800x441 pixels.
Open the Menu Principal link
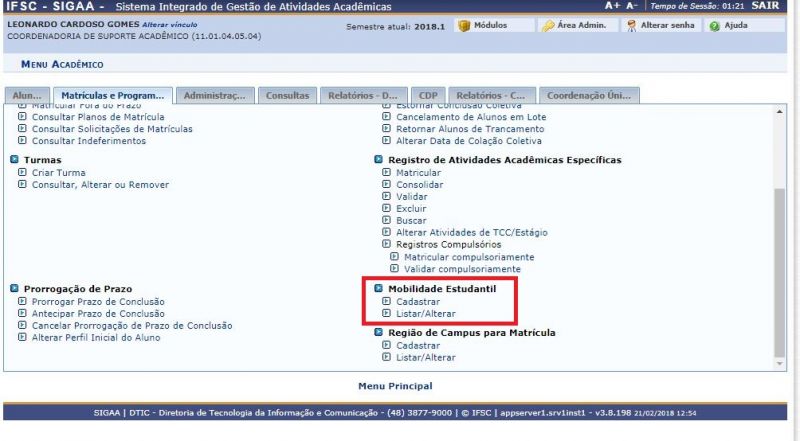coord(395,386)
